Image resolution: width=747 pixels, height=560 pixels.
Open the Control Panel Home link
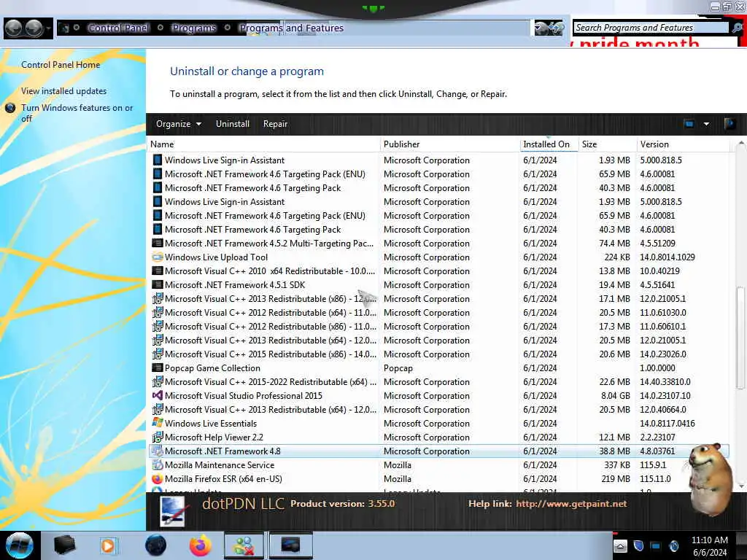[x=61, y=65]
